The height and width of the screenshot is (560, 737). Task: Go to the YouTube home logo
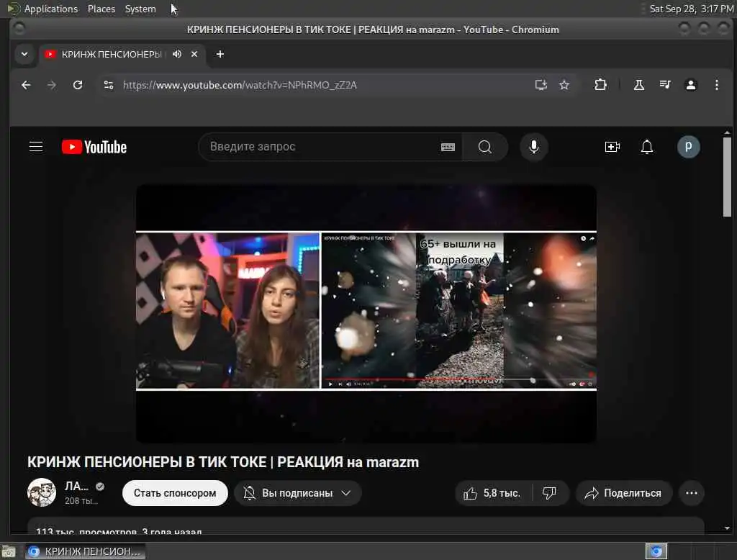[94, 147]
